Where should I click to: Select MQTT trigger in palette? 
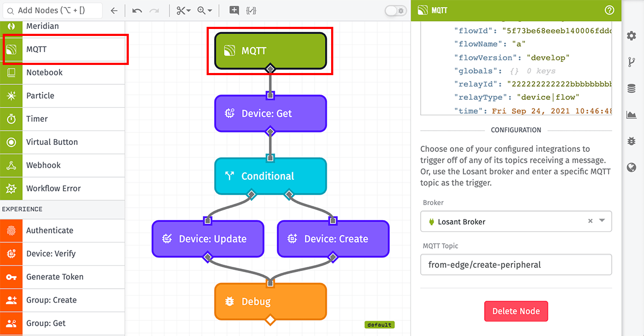(x=62, y=49)
